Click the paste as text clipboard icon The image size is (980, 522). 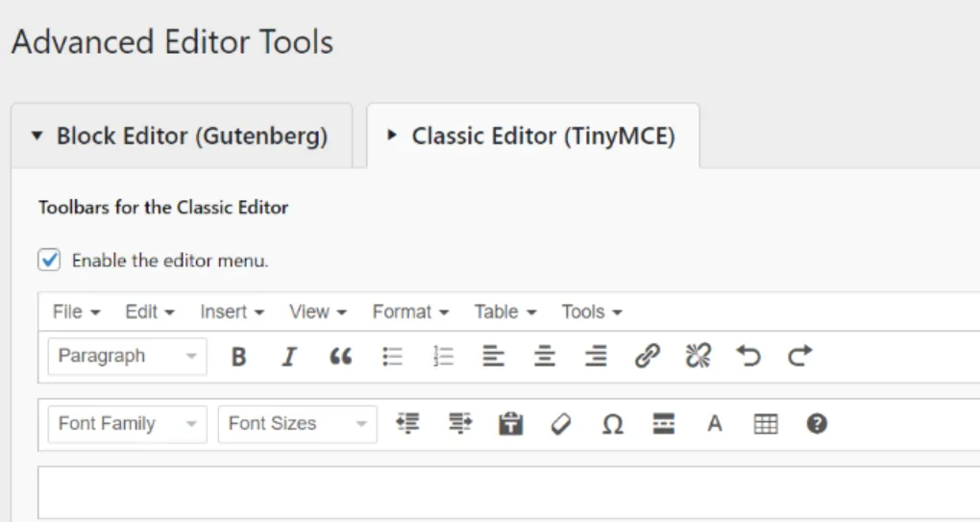click(x=511, y=424)
